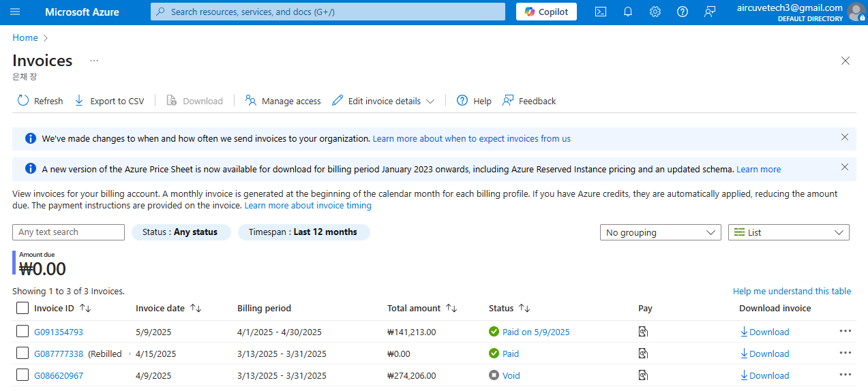Open the Invoices more options ellipsis
868x391 pixels.
coord(94,61)
